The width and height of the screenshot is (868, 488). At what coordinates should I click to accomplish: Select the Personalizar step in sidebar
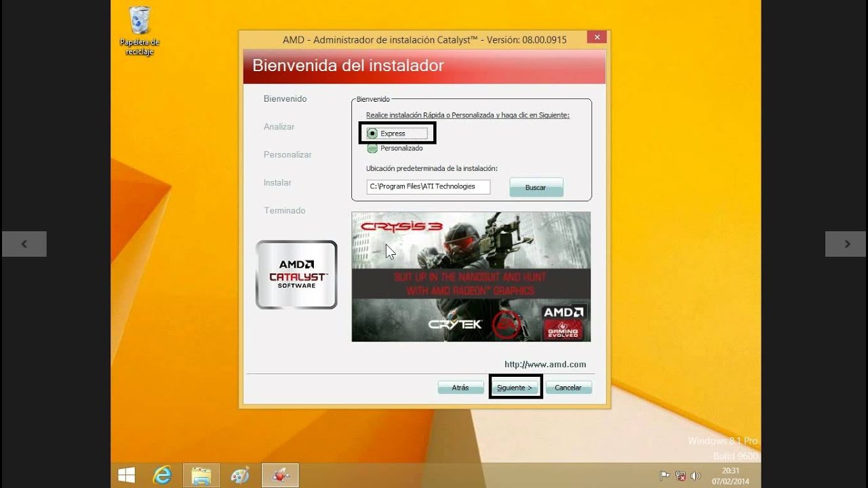(x=288, y=155)
